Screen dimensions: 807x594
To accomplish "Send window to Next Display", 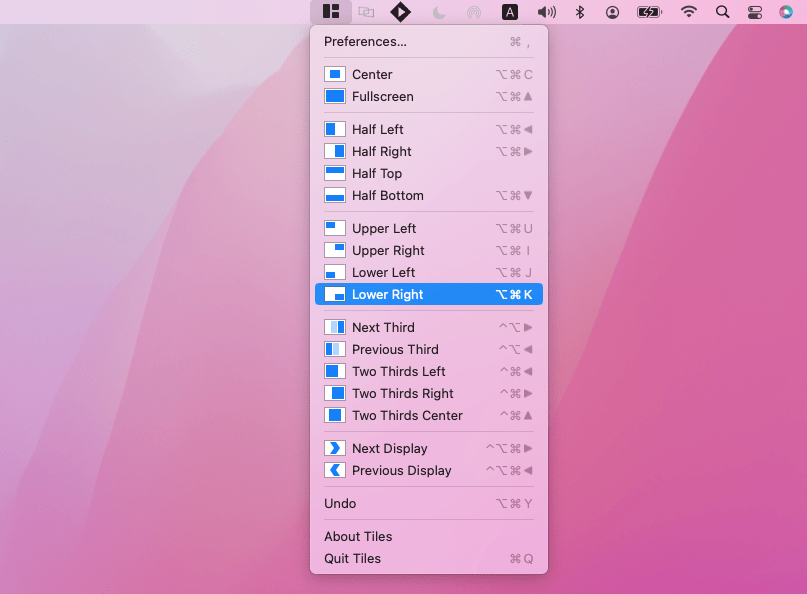I will 429,448.
